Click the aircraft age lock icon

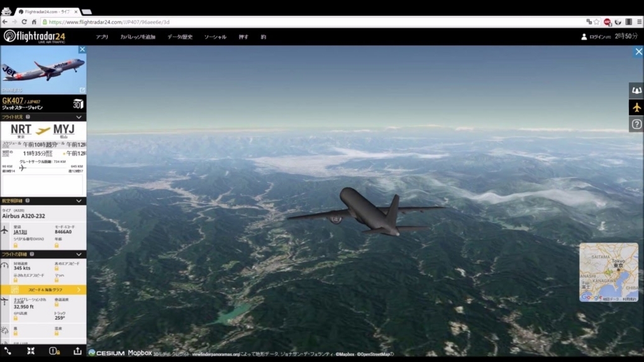point(57,246)
